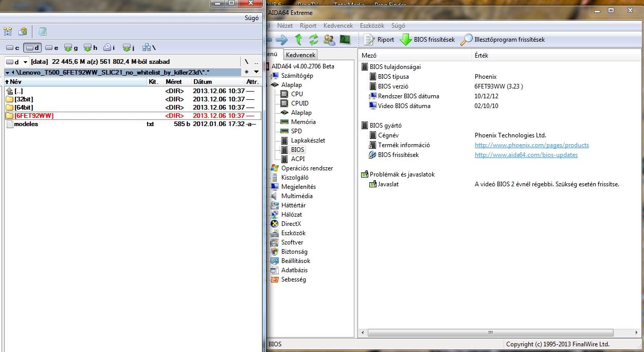Screen dimensions: 644x352
Task: Sort files by Attr. column
Action: click(252, 82)
